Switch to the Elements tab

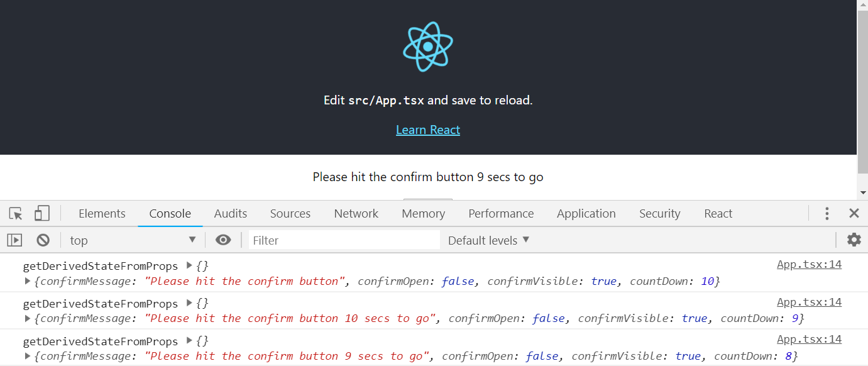pos(102,214)
